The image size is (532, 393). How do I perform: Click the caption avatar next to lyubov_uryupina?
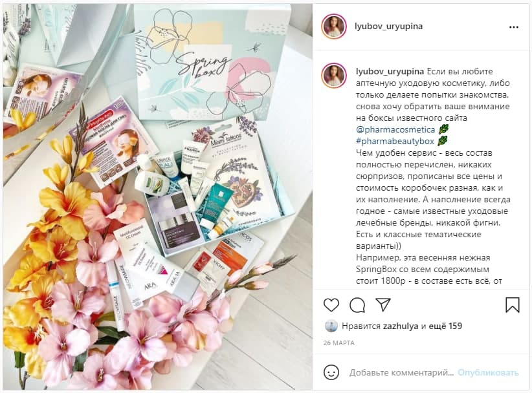click(334, 76)
